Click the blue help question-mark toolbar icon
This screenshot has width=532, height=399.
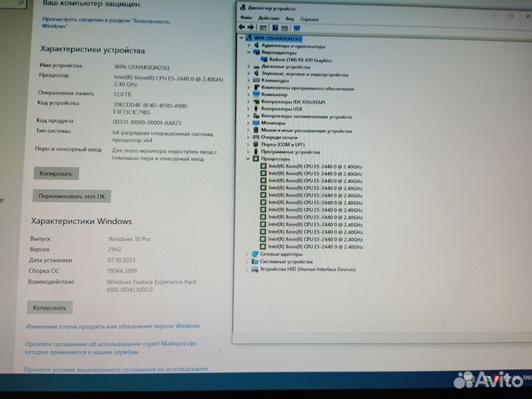[275, 28]
